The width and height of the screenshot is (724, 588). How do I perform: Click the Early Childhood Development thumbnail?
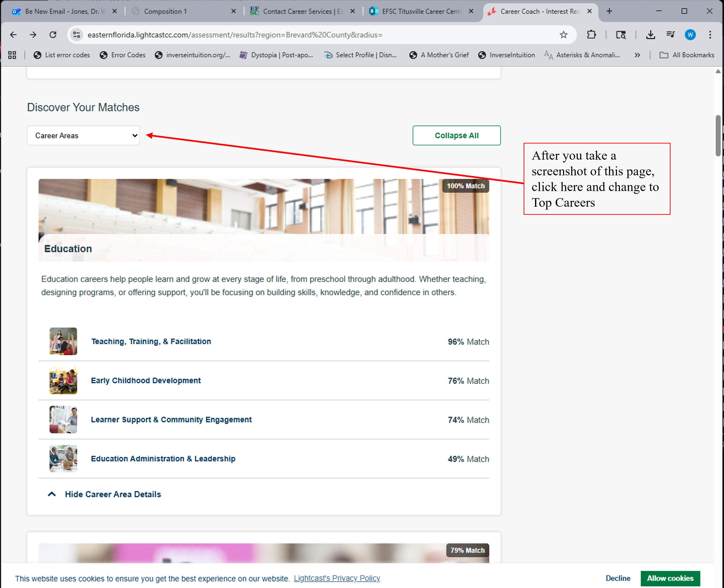tap(63, 380)
